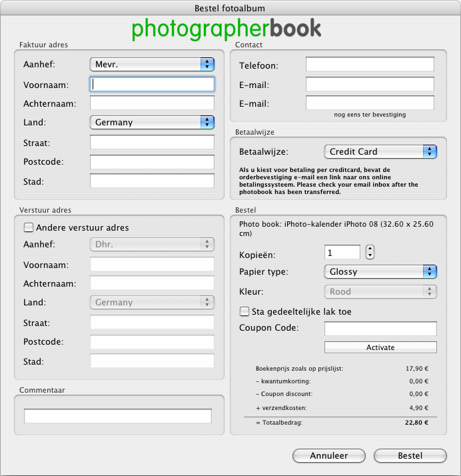Click the Verstuur adres Postcode field
This screenshot has height=476, width=461.
point(152,342)
